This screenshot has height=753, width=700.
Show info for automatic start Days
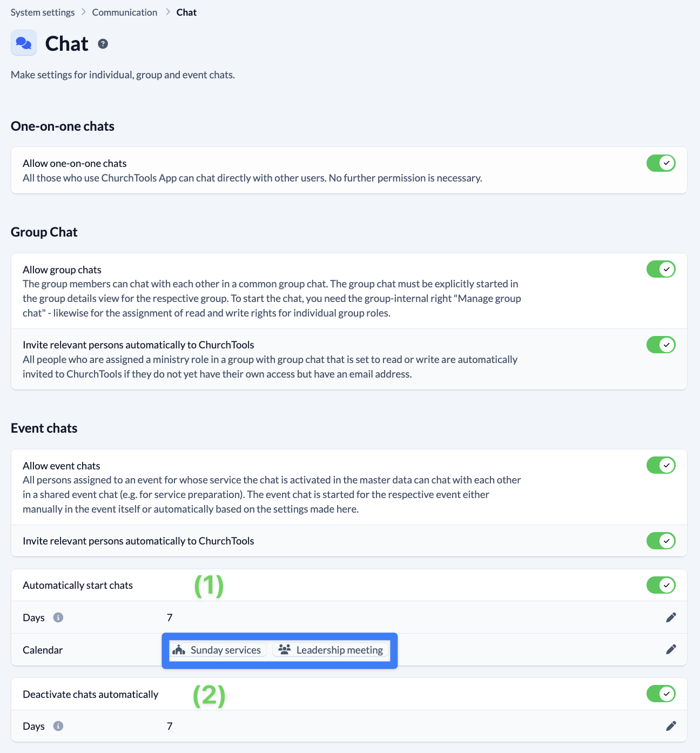coord(58,617)
